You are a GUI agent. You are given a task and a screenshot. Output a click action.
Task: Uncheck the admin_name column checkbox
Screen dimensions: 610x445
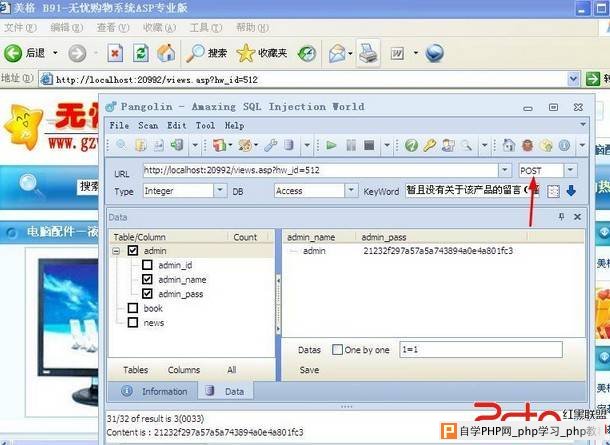tap(147, 279)
